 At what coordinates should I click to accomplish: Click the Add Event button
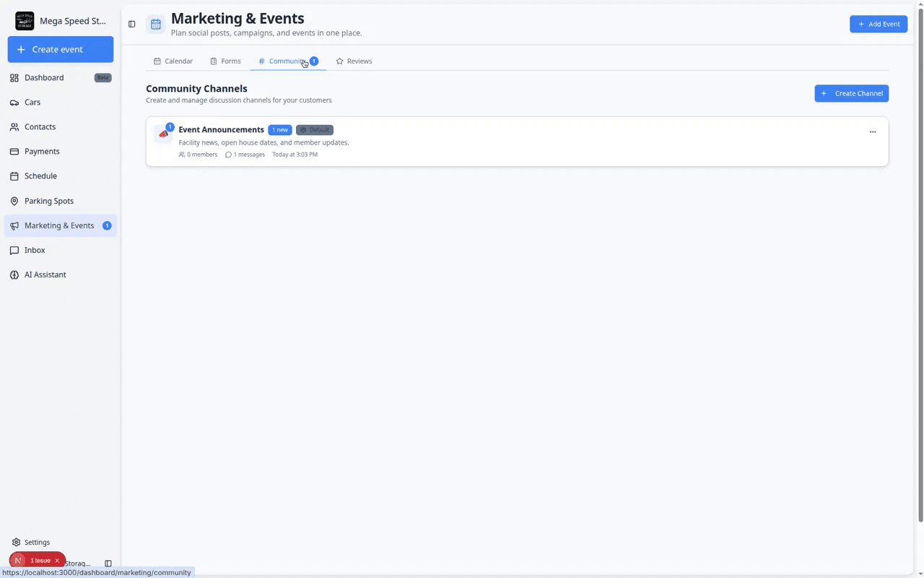879,24
